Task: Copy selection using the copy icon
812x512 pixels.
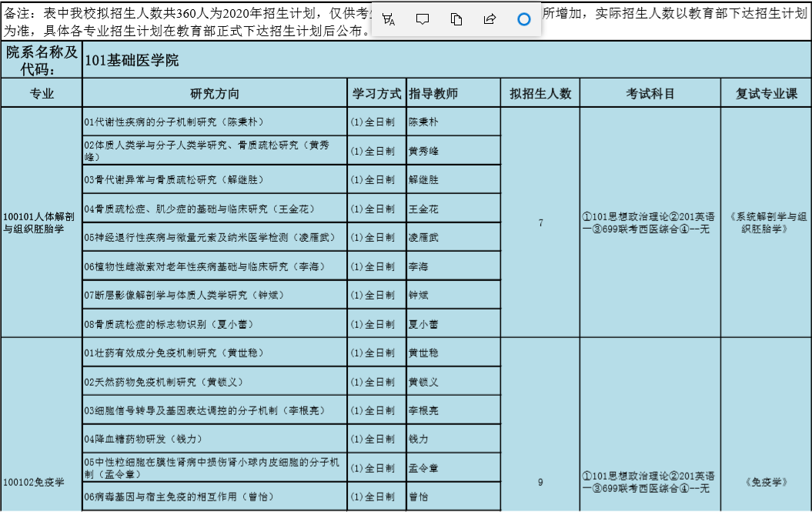Action: (456, 19)
